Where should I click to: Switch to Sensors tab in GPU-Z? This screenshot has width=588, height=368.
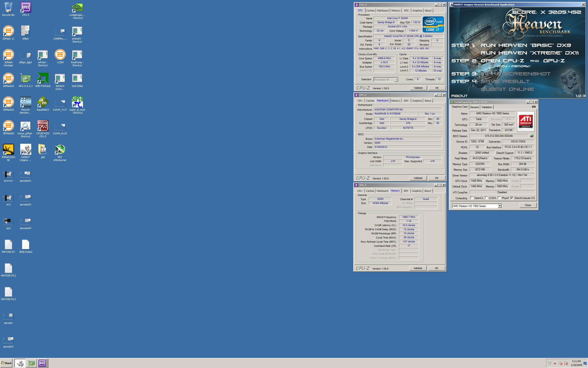tap(474, 107)
